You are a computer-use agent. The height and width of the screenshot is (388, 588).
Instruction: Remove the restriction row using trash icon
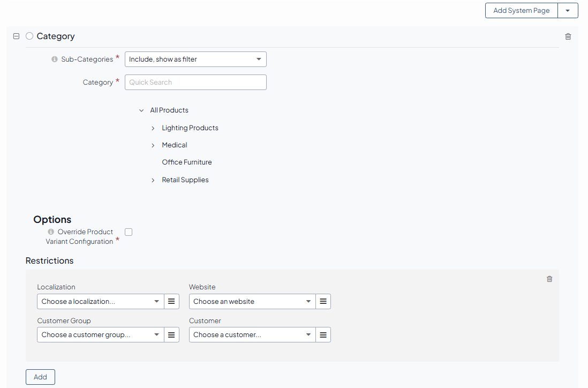pos(549,279)
